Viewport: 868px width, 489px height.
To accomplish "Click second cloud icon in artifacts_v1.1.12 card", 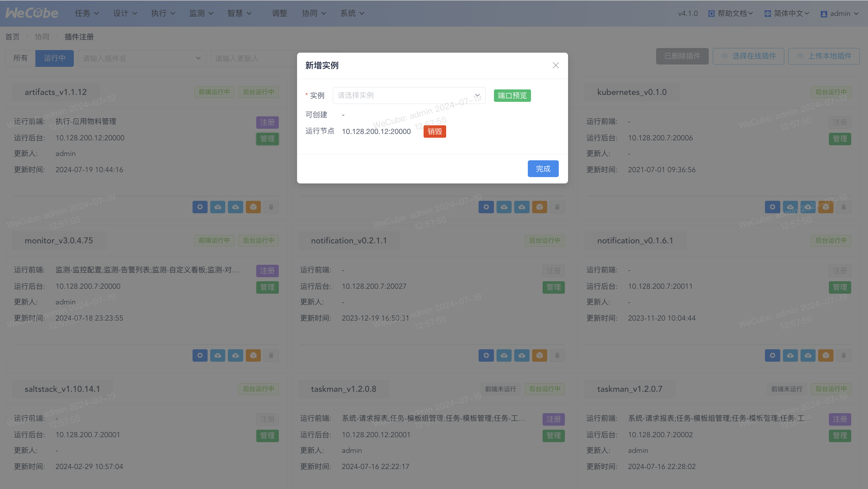I will click(236, 207).
